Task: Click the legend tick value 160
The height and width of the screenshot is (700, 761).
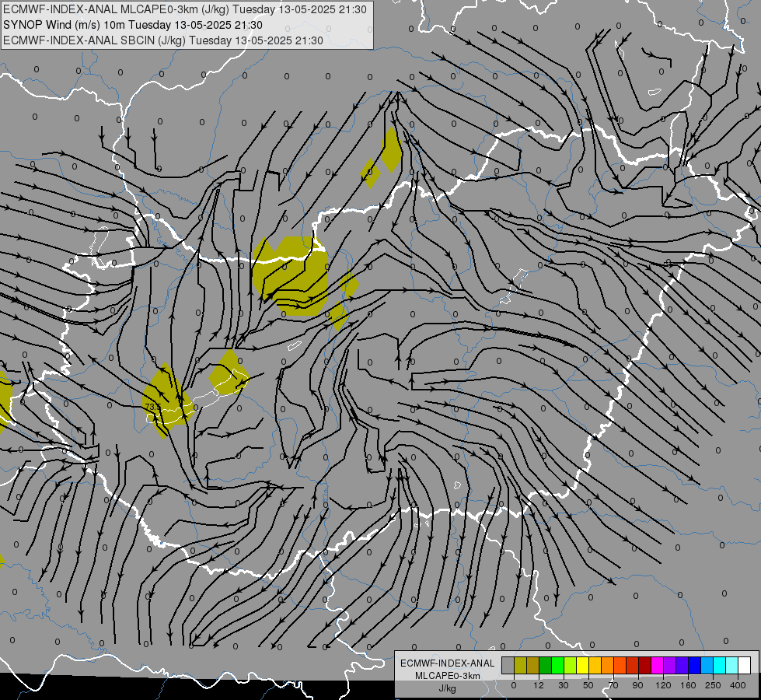Action: tap(688, 685)
